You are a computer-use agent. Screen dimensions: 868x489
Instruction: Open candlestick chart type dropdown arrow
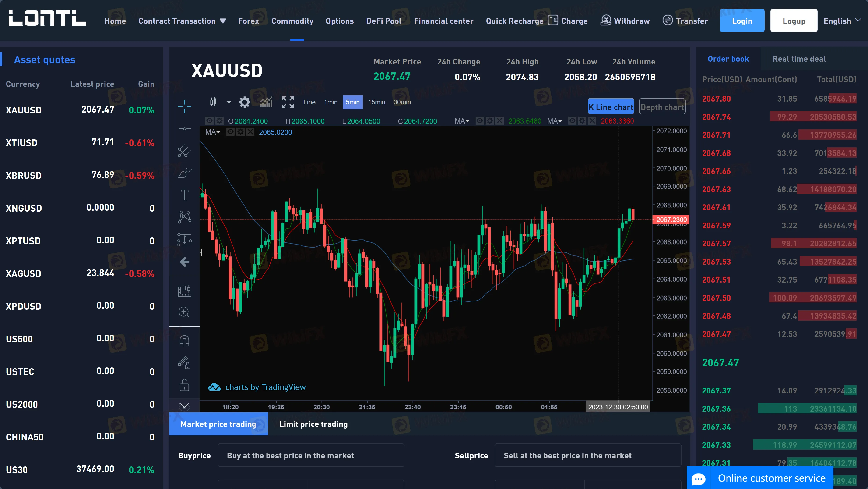pos(228,102)
